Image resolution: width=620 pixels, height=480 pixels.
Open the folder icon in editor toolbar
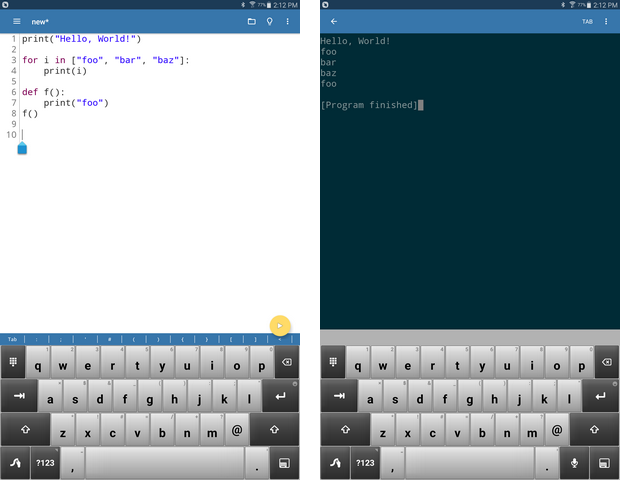251,21
